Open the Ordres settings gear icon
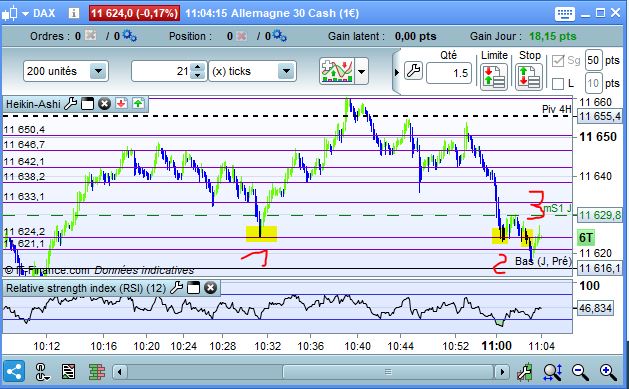The height and width of the screenshot is (389, 629). coord(130,36)
